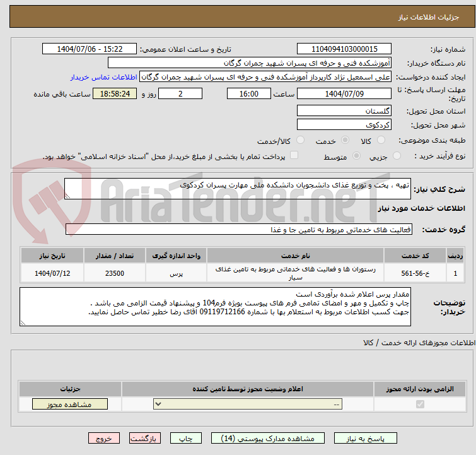Click the resize handle of description textarea
This screenshot has width=476, height=455.
[67, 196]
